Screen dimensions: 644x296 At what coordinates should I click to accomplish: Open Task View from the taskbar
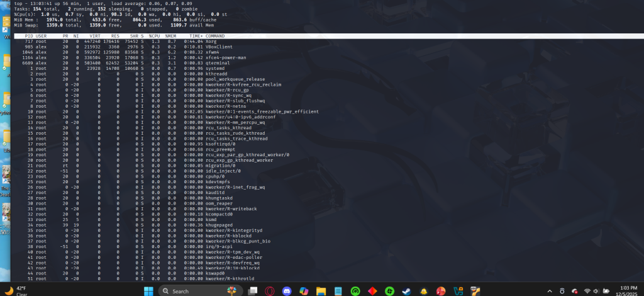(x=253, y=291)
